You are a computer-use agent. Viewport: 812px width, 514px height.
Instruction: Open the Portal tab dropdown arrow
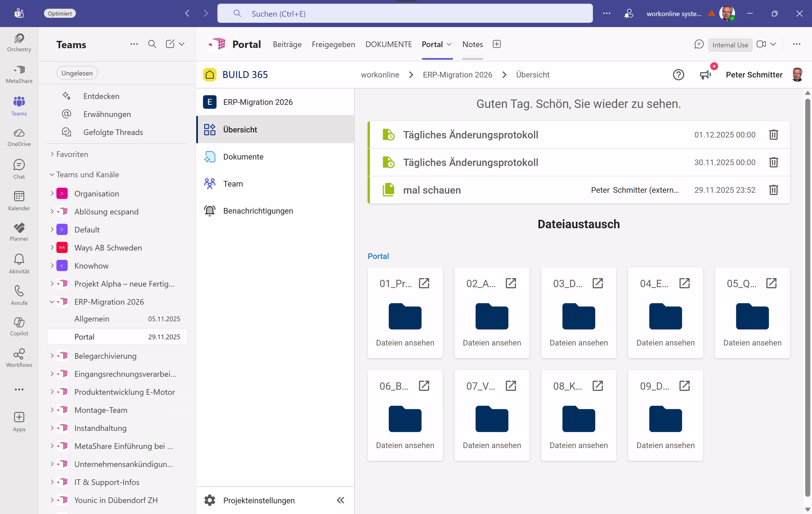(x=449, y=45)
